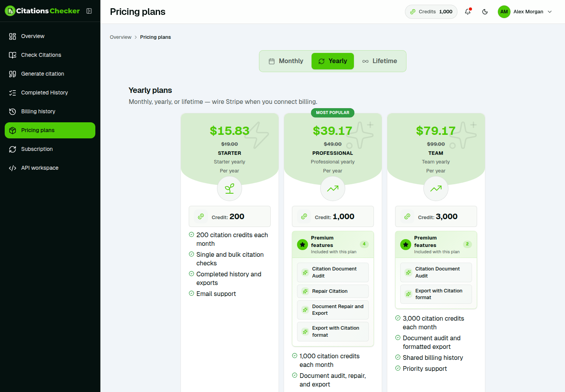Click Export with Citation format in Professional plan

click(x=333, y=332)
